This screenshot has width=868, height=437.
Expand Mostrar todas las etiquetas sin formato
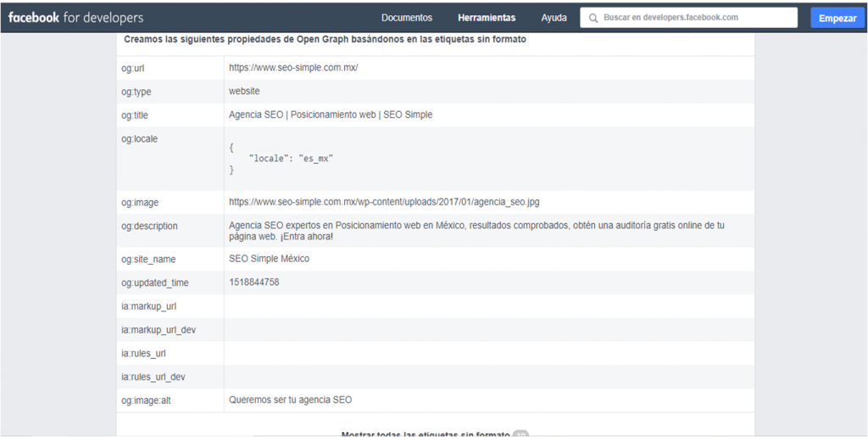point(425,434)
